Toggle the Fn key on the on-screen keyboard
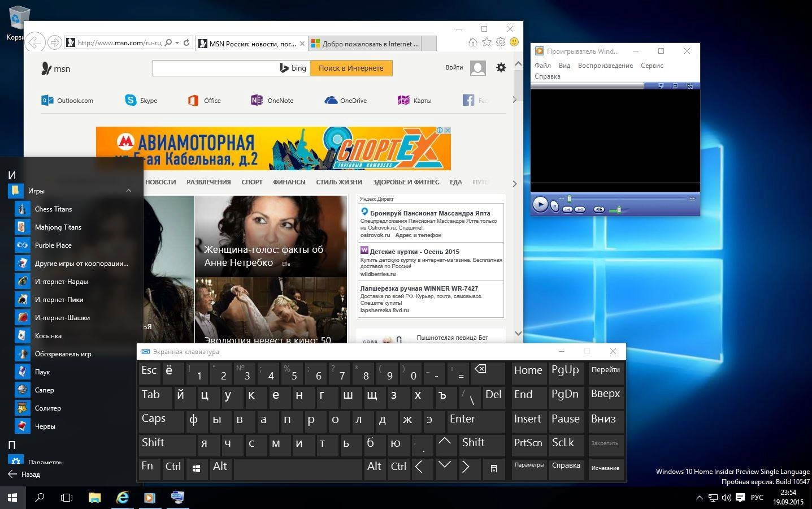This screenshot has width=812, height=509. [149, 468]
